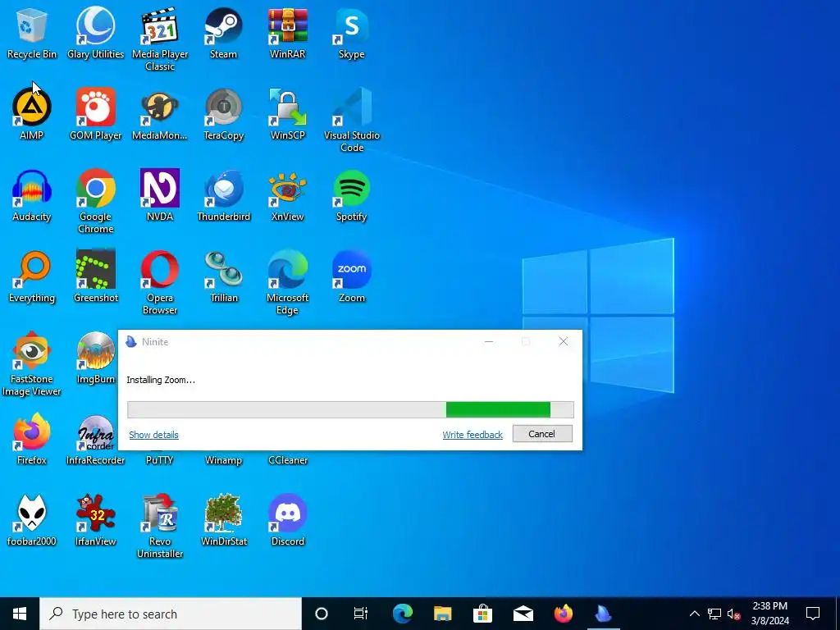This screenshot has width=840, height=630.
Task: Click the 'Installing Zoom...' status text
Action: tap(161, 380)
